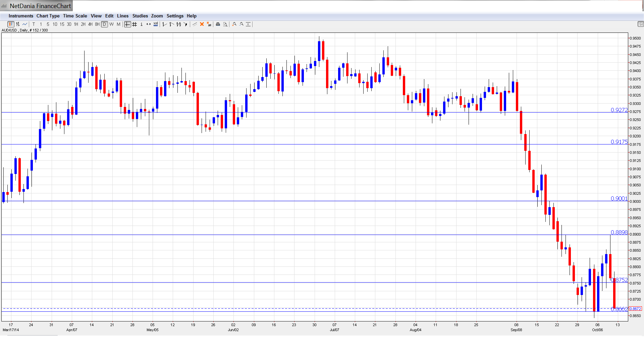Click the delete line red X icon
The image size is (644, 362).
click(202, 24)
